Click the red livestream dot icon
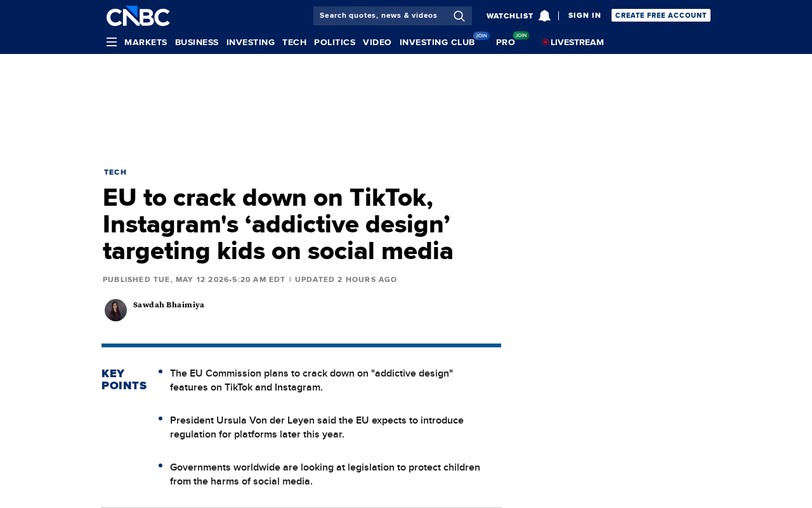The width and height of the screenshot is (812, 508). click(546, 42)
